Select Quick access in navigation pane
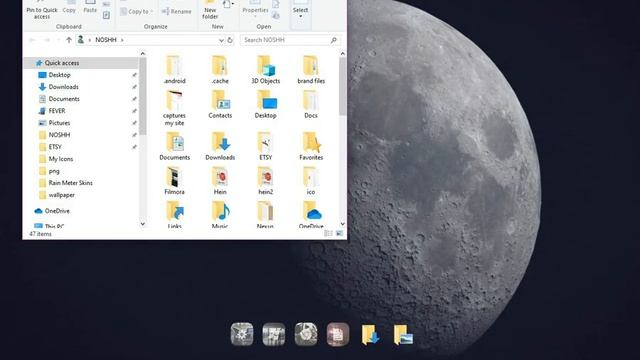 (x=81, y=63)
